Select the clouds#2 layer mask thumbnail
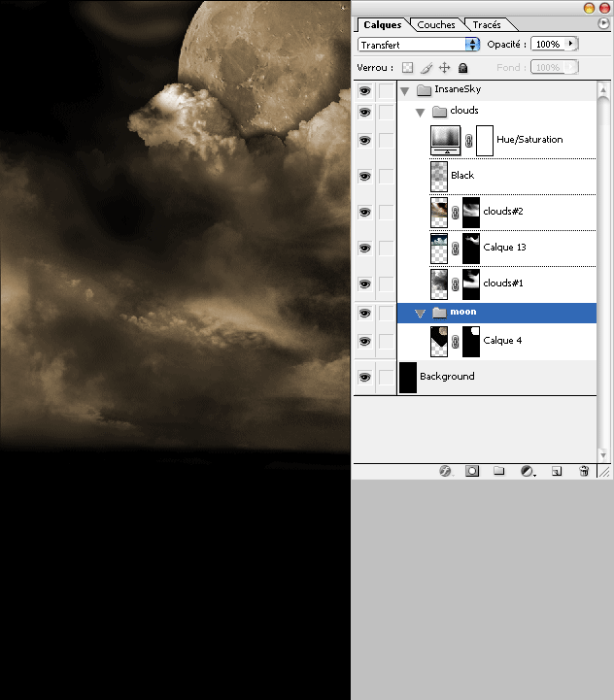Viewport: 614px width, 700px height. click(471, 213)
